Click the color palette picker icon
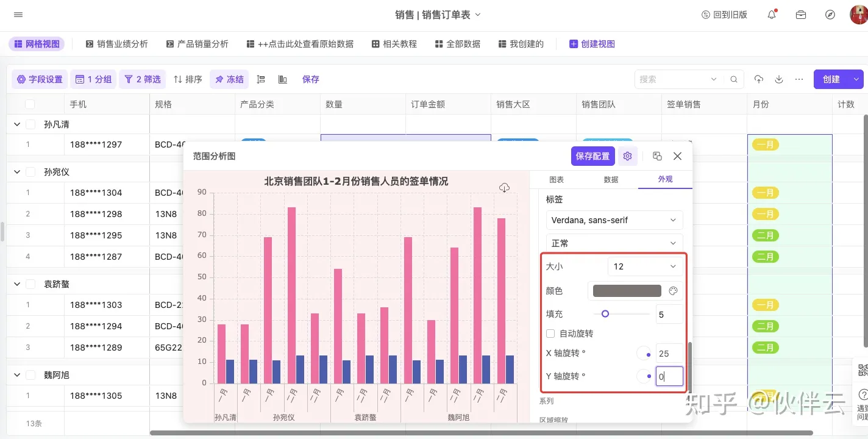The image size is (868, 439). (673, 291)
